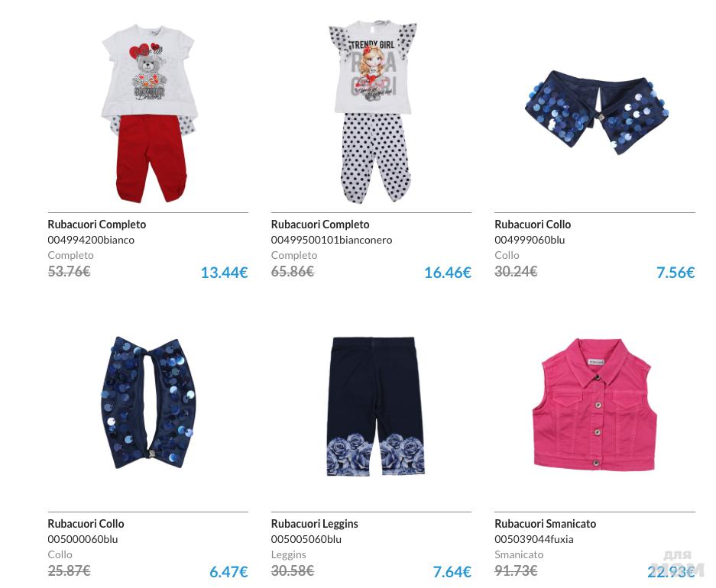Viewport: 716px width, 588px height.
Task: Click the Leggins category label
Action: pos(288,554)
